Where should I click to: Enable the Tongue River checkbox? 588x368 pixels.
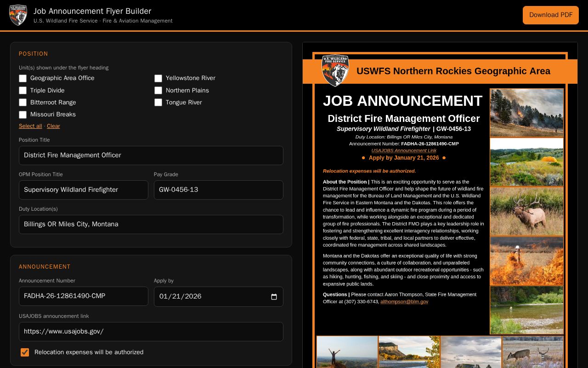(x=158, y=102)
